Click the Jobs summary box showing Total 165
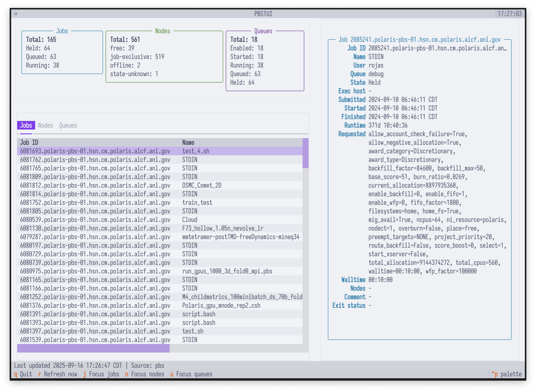The image size is (536, 392). 62,52
